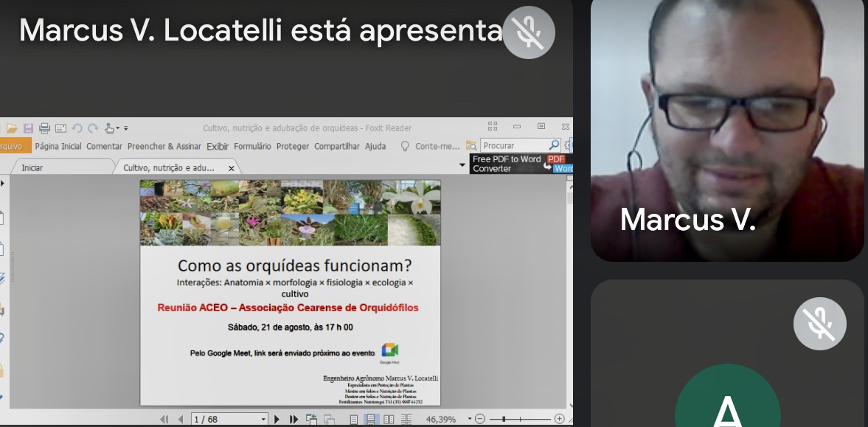Click the Conte-me... help field
The image size is (868, 427).
(437, 146)
